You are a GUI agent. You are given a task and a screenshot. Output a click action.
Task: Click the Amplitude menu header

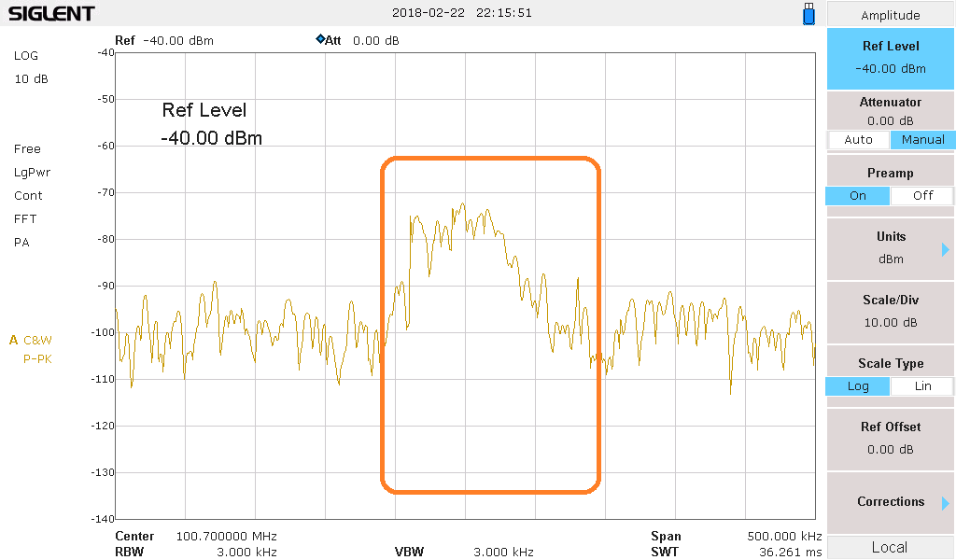890,15
